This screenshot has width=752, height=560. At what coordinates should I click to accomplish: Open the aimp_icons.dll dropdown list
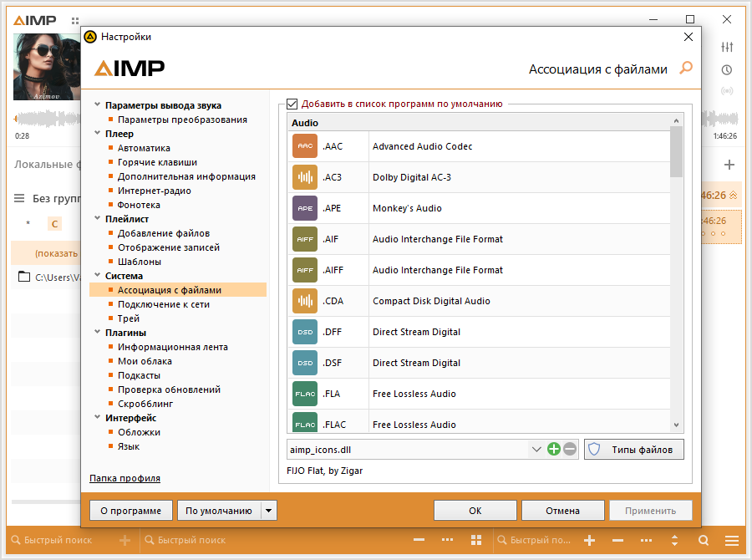536,450
